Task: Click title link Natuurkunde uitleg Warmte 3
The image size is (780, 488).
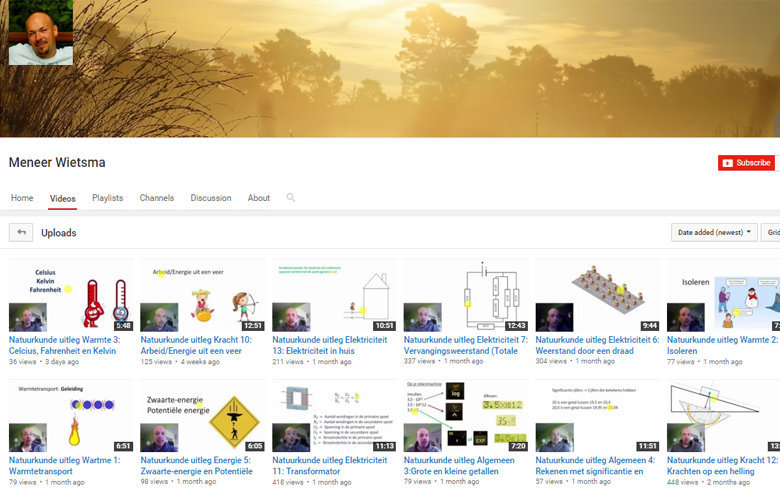Action: coord(64,345)
